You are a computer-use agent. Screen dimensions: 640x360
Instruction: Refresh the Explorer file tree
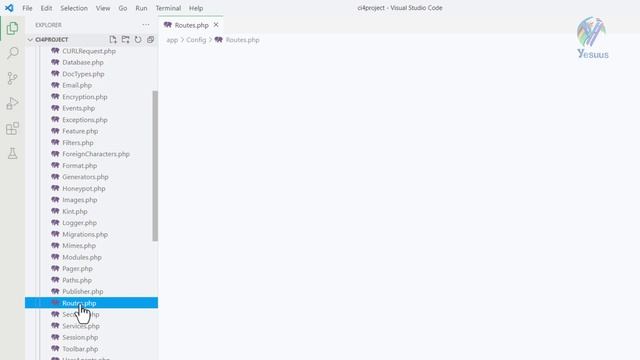pyautogui.click(x=138, y=40)
